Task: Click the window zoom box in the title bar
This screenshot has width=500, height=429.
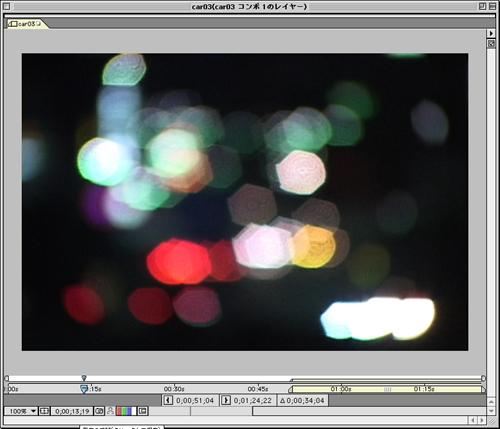Action: (x=483, y=6)
